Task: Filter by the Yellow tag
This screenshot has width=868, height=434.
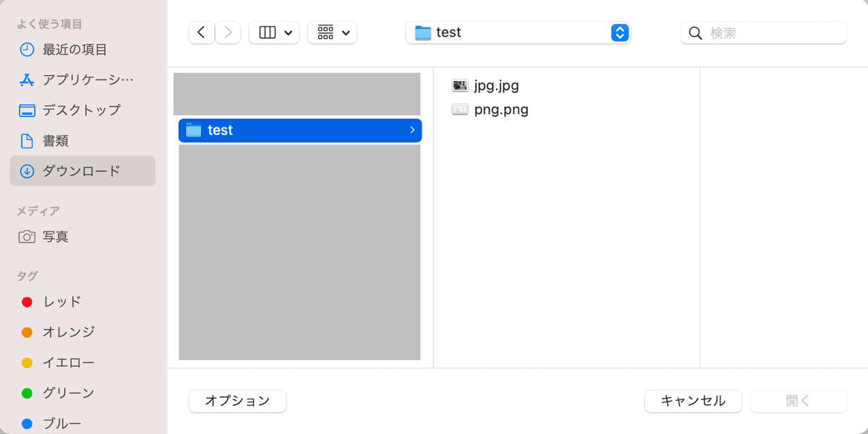Action: pyautogui.click(x=68, y=362)
